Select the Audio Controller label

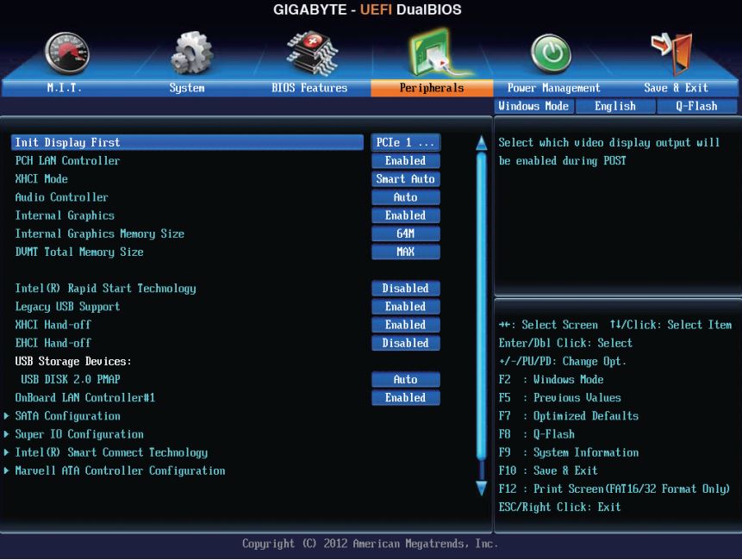[x=61, y=197]
